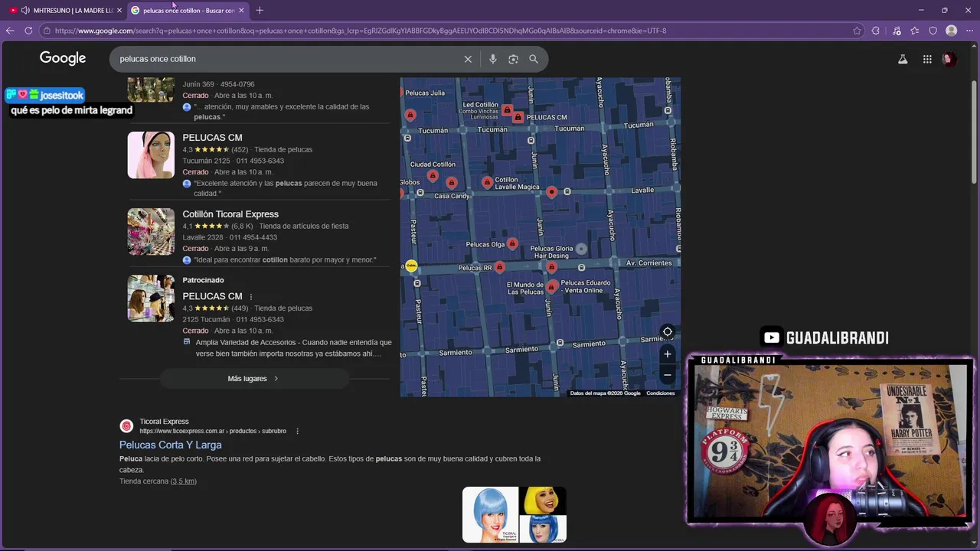Open the Pelucas Corta Y Larga result
980x551 pixels.
tap(170, 445)
